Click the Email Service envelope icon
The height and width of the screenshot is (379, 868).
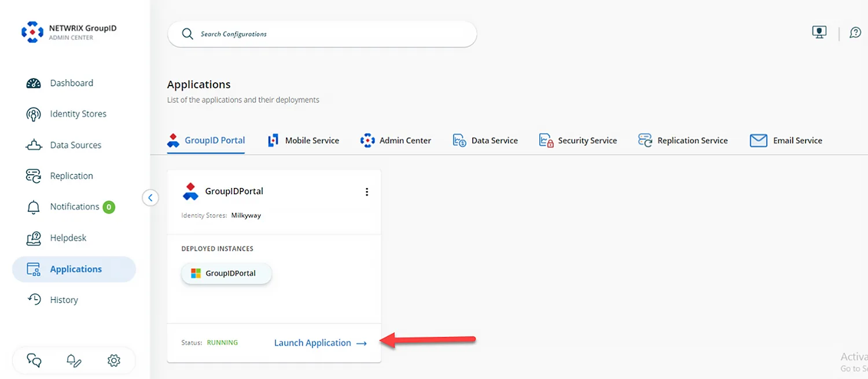[759, 141]
